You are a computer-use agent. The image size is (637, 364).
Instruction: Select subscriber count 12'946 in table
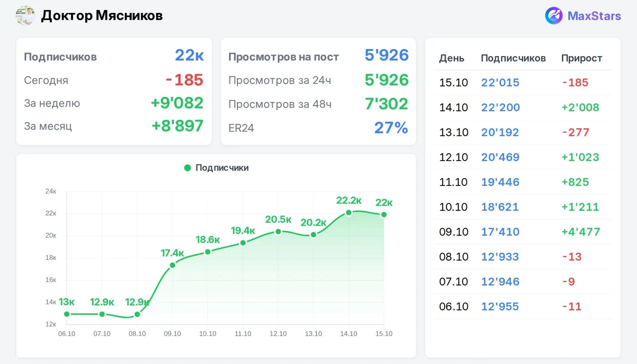(x=500, y=281)
